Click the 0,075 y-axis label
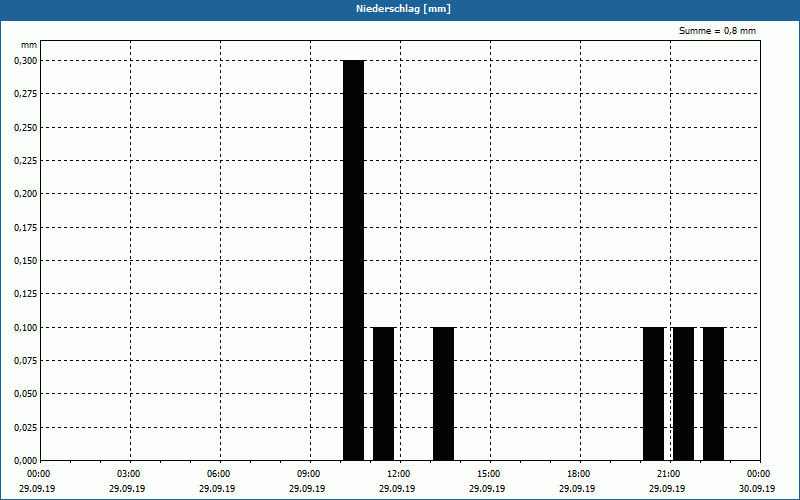Screen dimensions: 800x500 26,361
